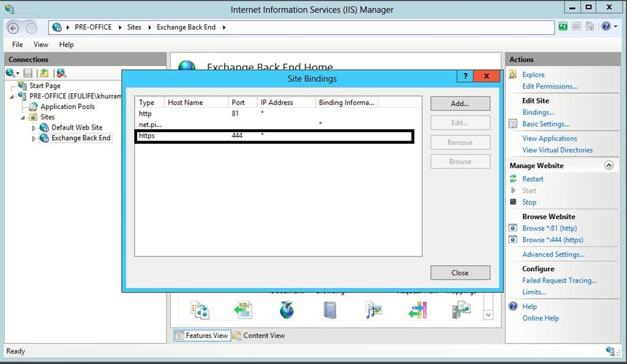
Task: Click the Disconnect server icon in Connections
Action: 61,73
